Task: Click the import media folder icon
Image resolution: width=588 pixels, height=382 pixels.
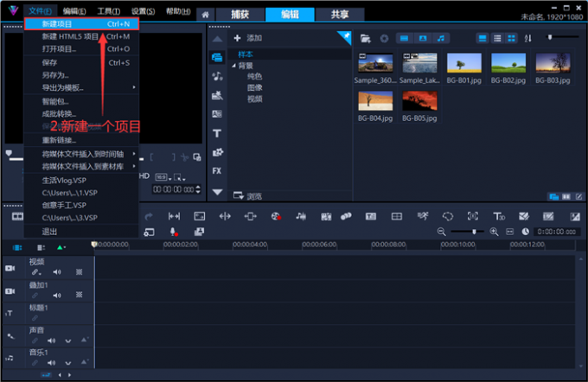Action: [x=365, y=38]
